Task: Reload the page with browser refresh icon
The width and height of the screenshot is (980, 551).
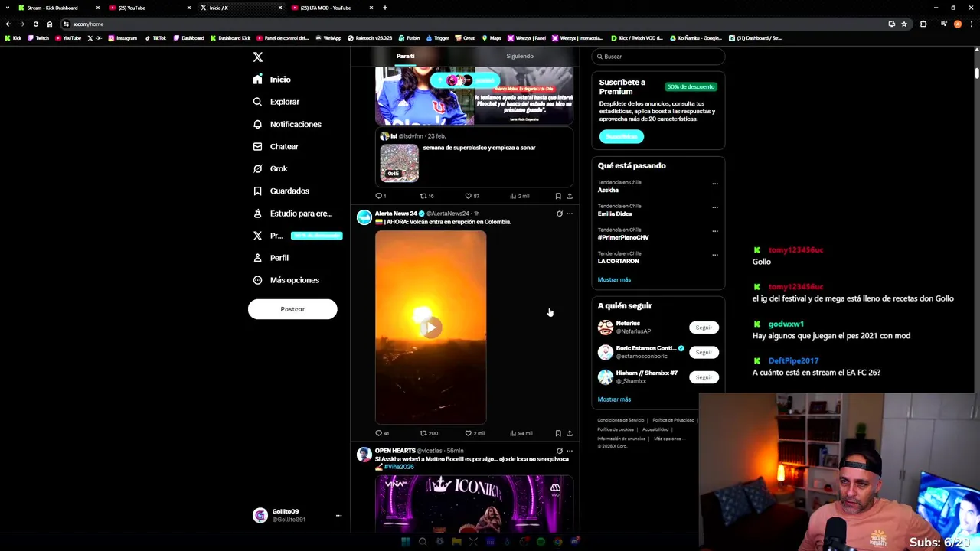Action: (x=35, y=24)
